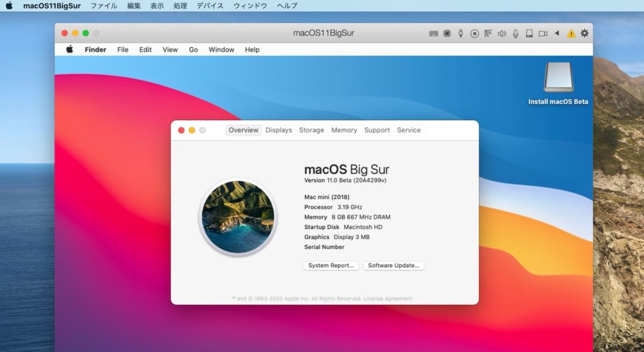The height and width of the screenshot is (352, 644).
Task: Click the keyboard icon in VM toolbar
Action: tap(433, 33)
